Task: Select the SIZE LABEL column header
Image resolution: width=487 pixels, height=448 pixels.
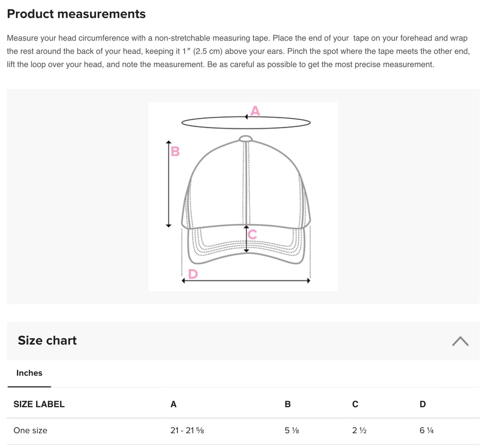Action: [x=39, y=404]
